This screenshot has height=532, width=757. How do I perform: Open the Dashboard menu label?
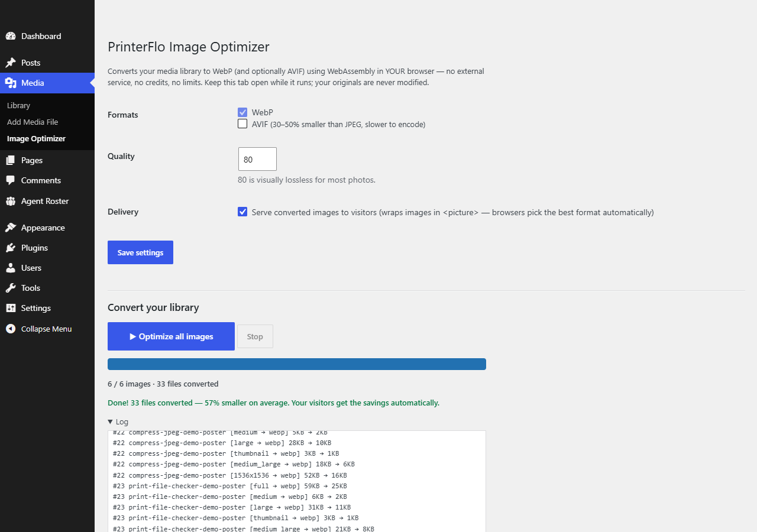[x=41, y=36]
